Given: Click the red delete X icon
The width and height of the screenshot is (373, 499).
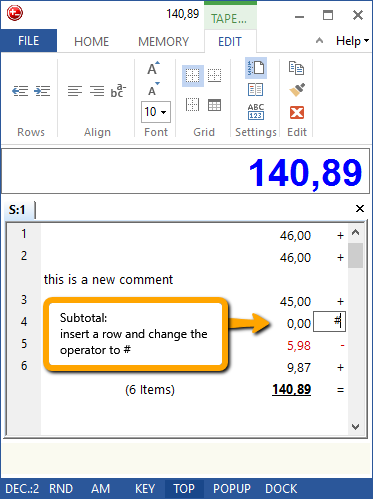Looking at the screenshot, I should 297,112.
